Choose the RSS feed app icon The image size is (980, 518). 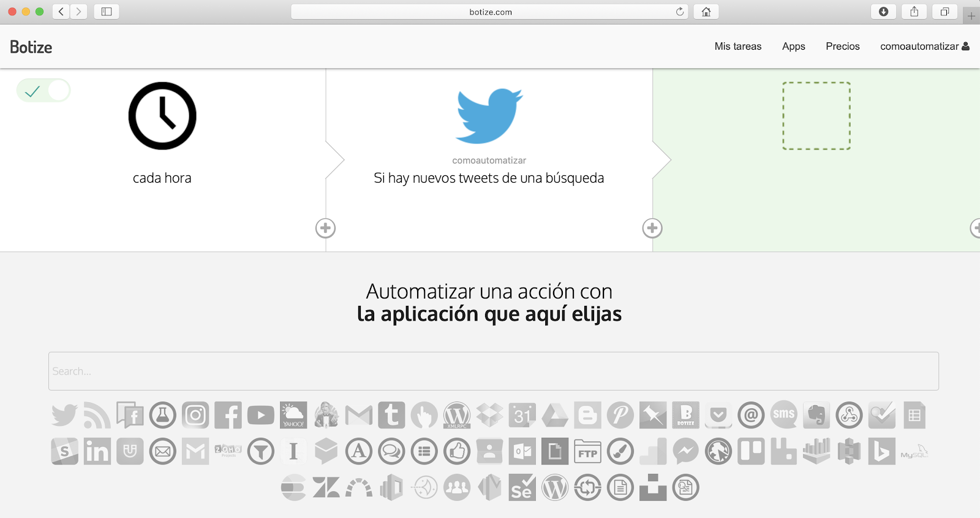[x=97, y=415]
